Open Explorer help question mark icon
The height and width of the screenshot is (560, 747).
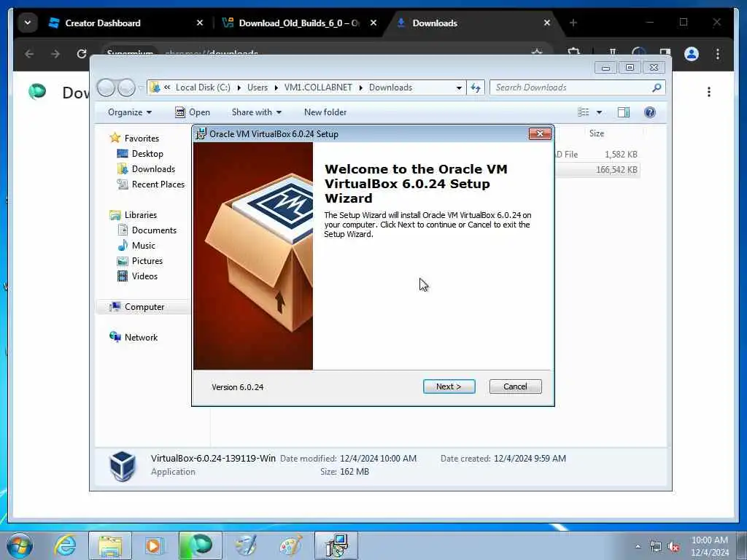click(650, 112)
